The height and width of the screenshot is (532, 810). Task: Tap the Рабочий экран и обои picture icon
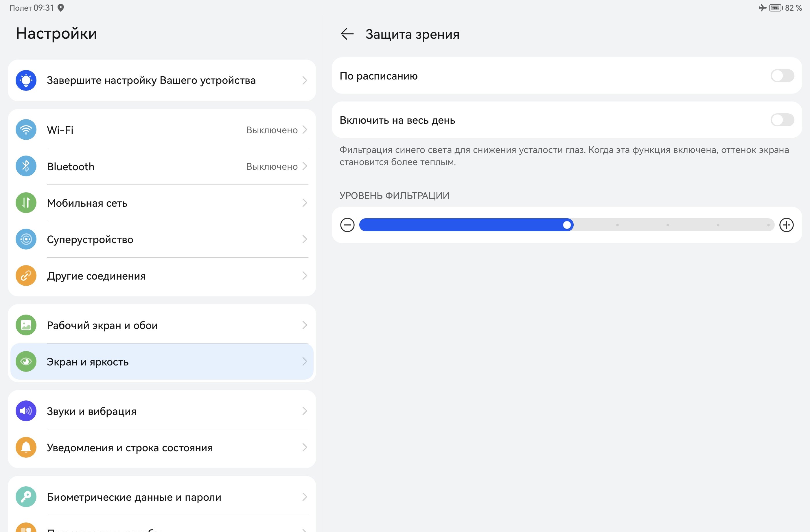[26, 325]
